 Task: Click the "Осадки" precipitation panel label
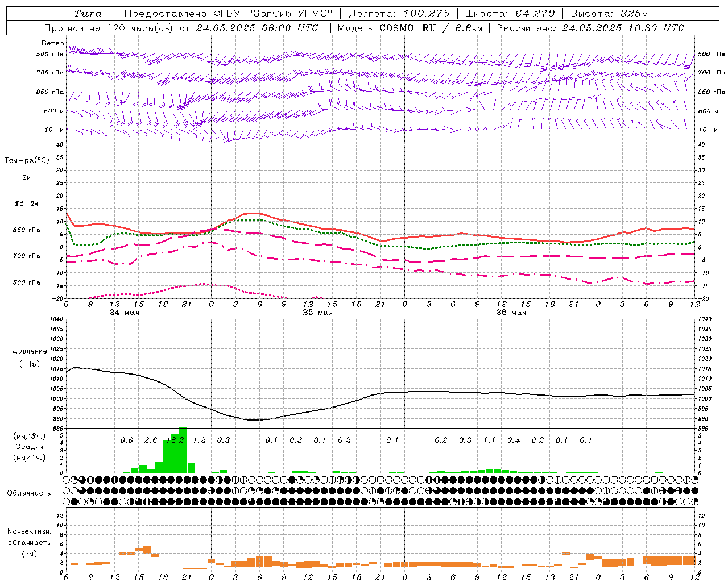tap(28, 447)
